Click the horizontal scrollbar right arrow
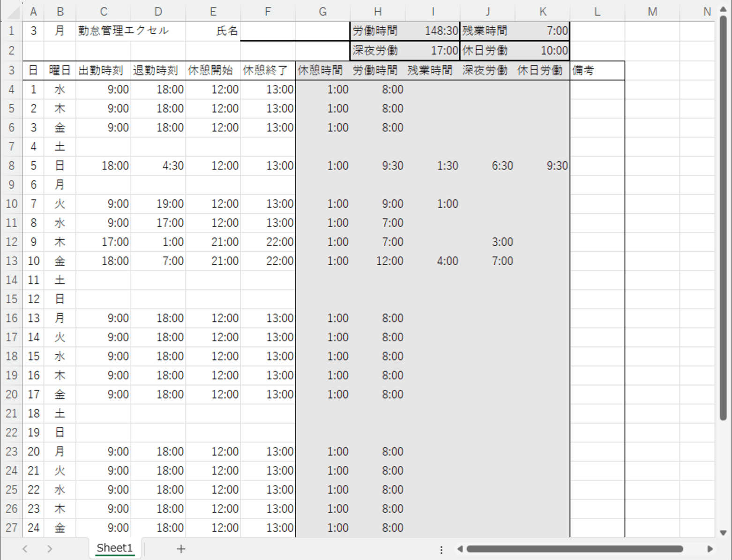Image resolution: width=732 pixels, height=560 pixels. [711, 549]
